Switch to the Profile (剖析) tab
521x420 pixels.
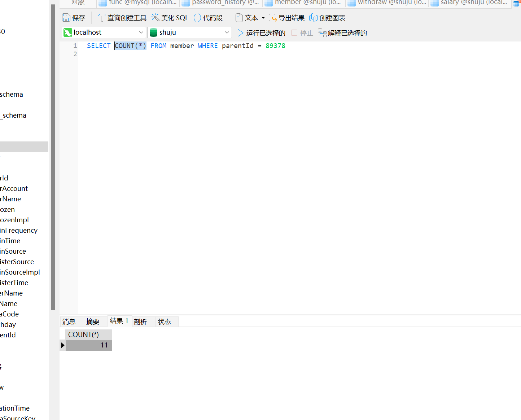tap(140, 321)
